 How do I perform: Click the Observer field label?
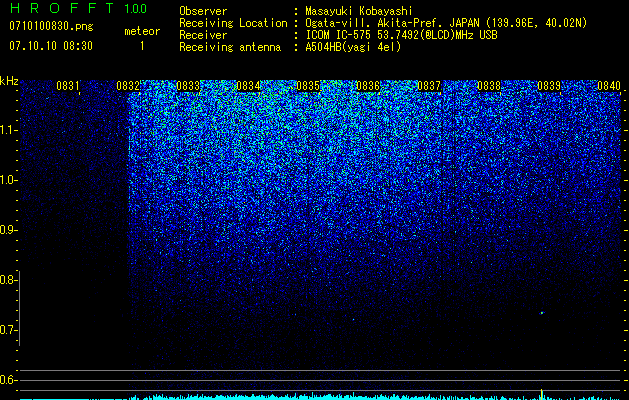pyautogui.click(x=203, y=11)
